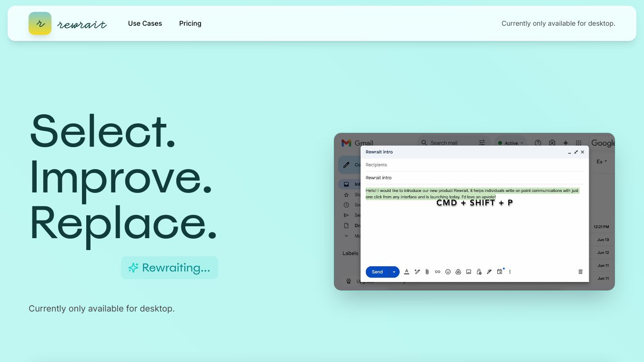Image resolution: width=644 pixels, height=362 pixels.
Task: Open the Use Cases menu item
Action: (x=145, y=23)
